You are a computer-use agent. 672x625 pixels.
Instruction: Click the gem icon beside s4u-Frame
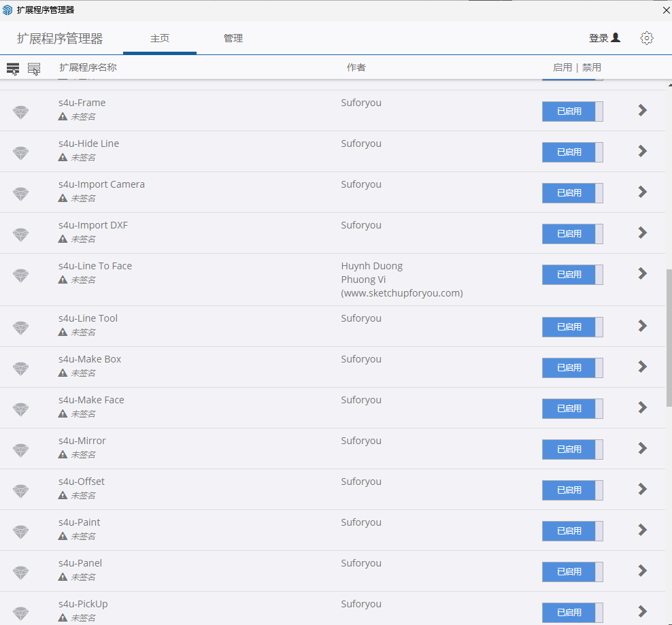pyautogui.click(x=21, y=112)
